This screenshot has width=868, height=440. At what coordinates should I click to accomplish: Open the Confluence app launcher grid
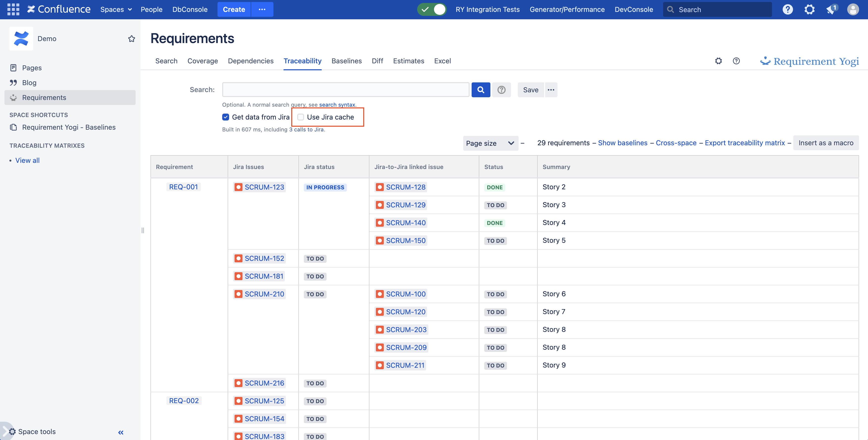13,9
